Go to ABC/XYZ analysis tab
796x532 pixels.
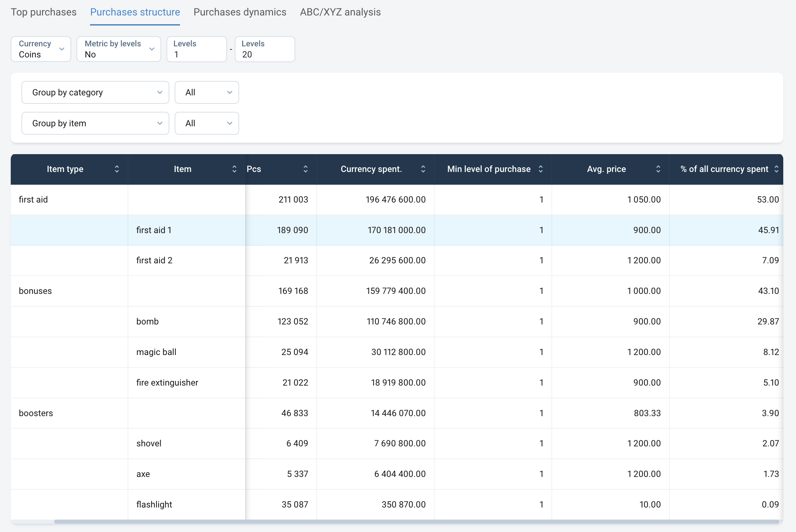pos(340,12)
